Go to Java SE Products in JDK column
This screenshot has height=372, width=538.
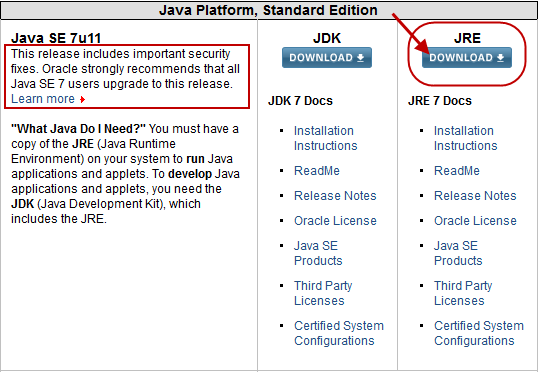tap(318, 253)
